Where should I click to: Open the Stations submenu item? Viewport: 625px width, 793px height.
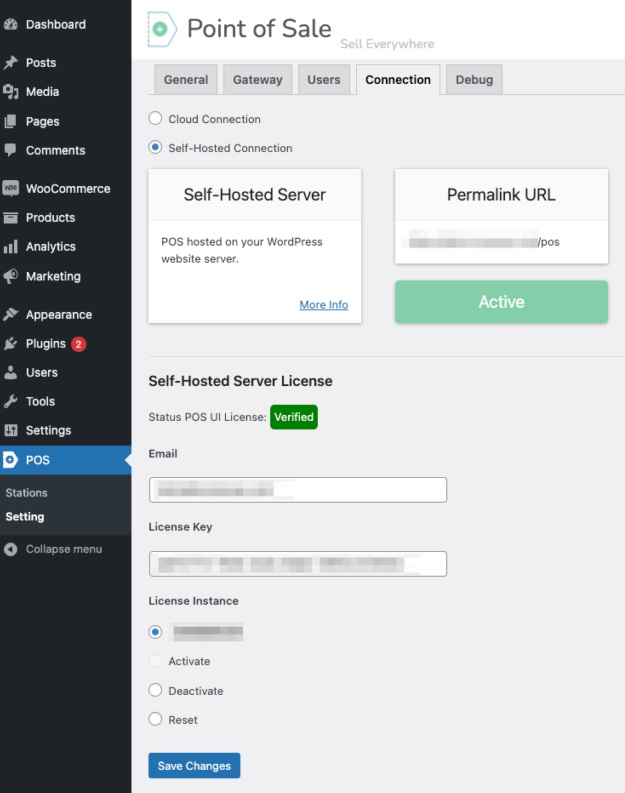pos(26,493)
